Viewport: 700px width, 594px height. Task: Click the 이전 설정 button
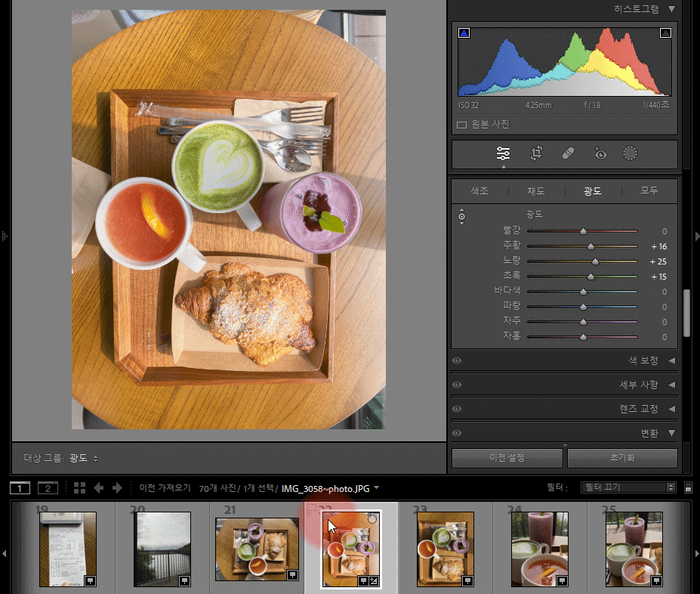507,458
